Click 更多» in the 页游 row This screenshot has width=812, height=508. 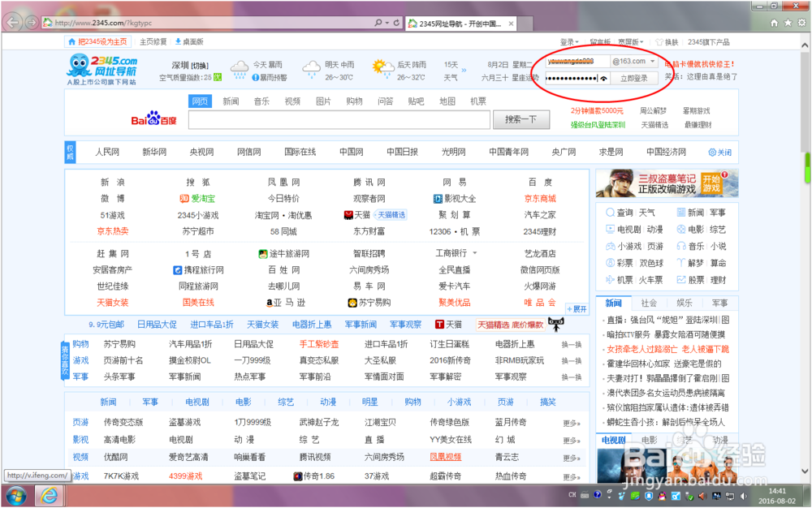point(572,423)
